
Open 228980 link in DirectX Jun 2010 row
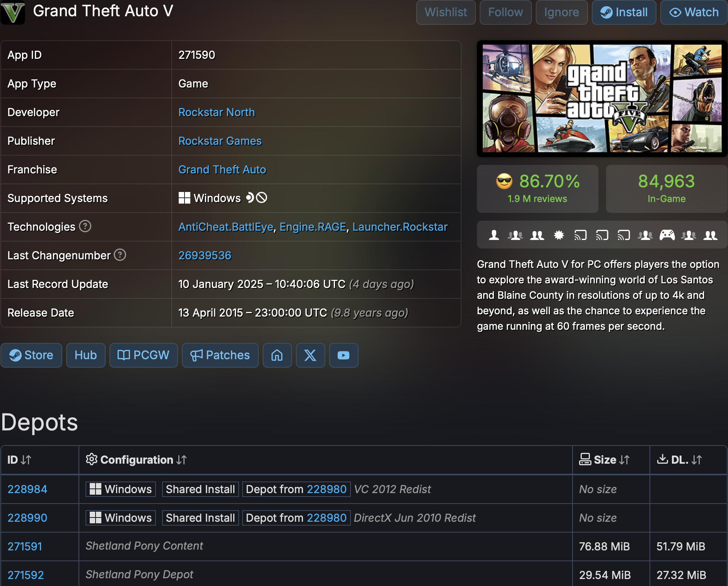(x=326, y=518)
